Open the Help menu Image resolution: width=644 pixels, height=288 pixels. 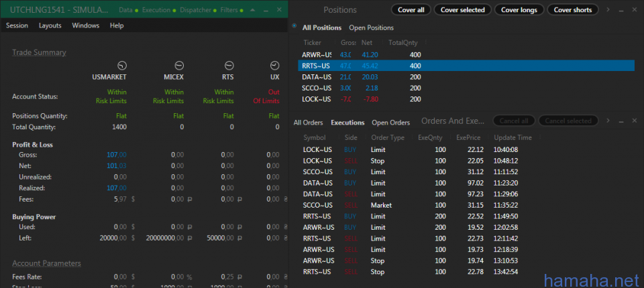coord(117,25)
